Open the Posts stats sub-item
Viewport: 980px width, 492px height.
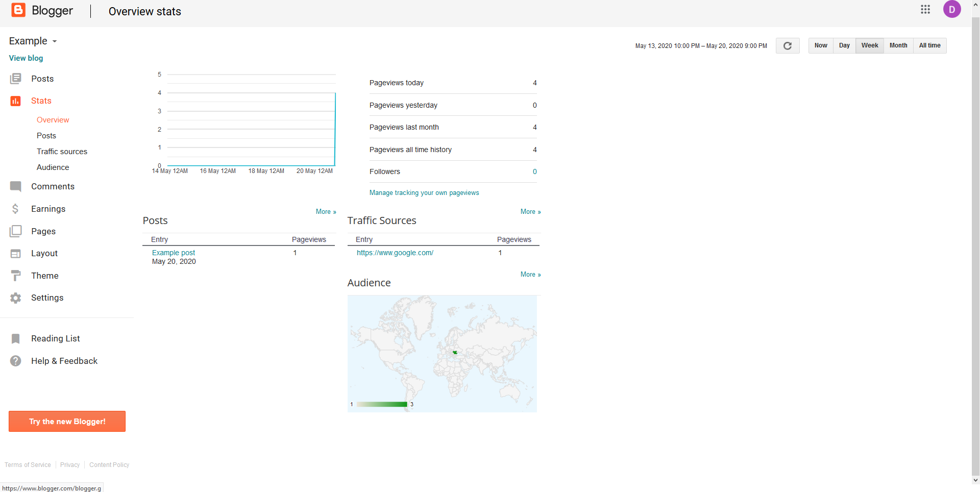point(46,136)
